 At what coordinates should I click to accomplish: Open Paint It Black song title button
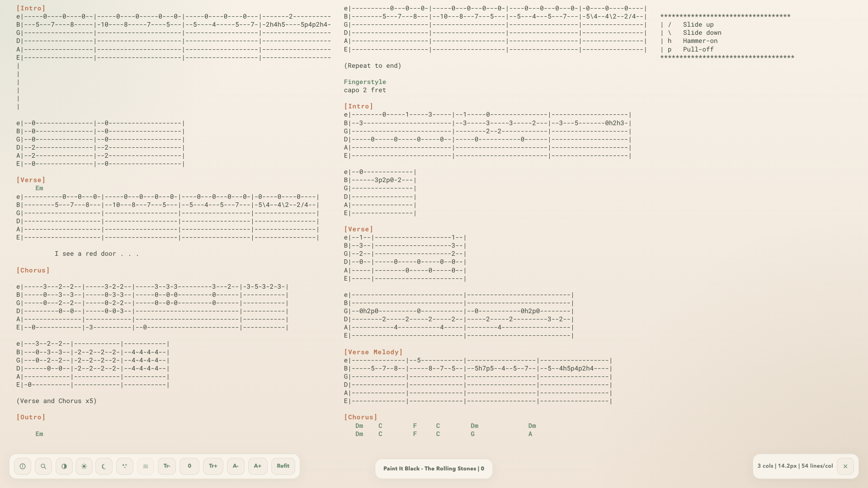point(433,469)
